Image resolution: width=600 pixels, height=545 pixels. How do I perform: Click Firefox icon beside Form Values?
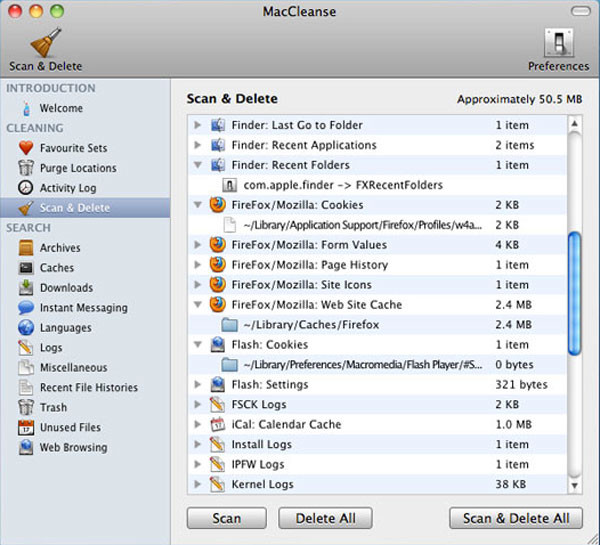217,245
